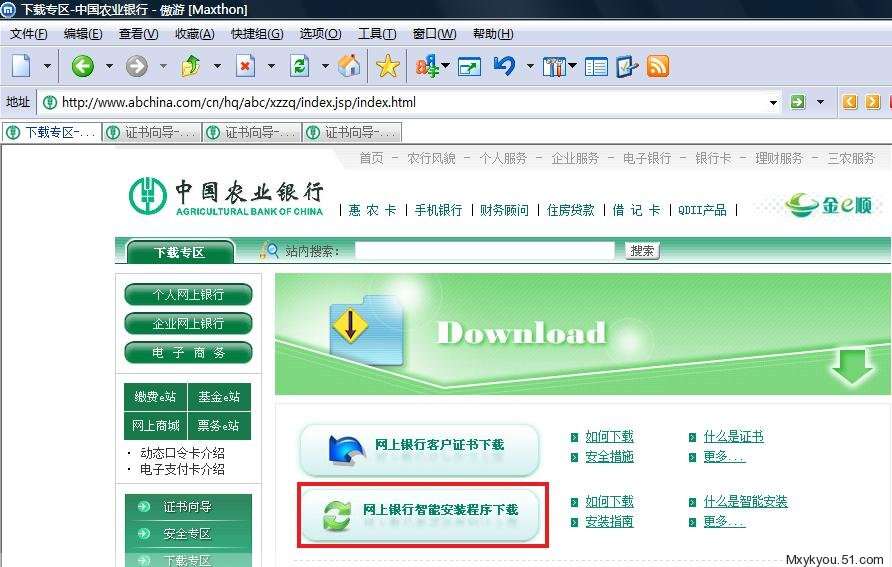Screen dimensions: 892x567
Task: Click the green Go button beside address bar
Action: (x=798, y=102)
